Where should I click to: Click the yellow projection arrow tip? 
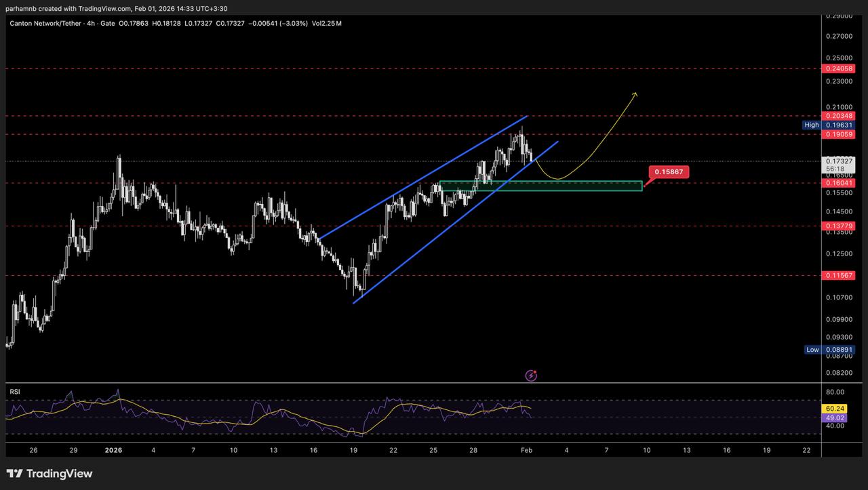coord(635,94)
